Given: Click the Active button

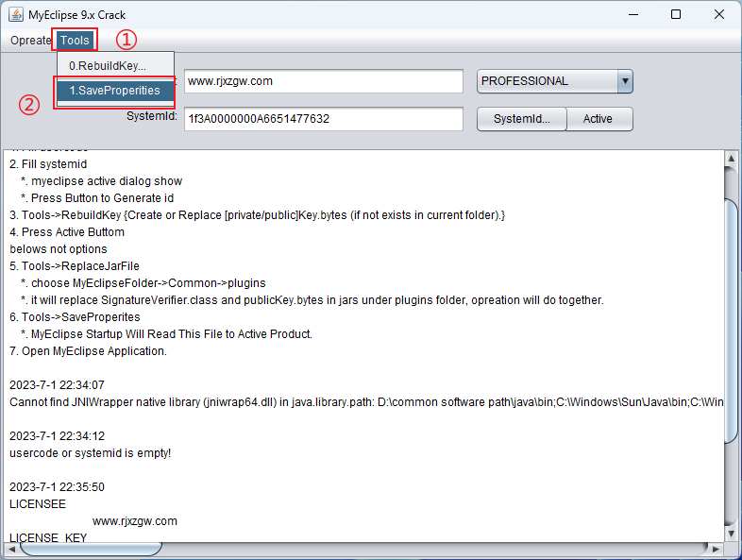Looking at the screenshot, I should (x=598, y=119).
